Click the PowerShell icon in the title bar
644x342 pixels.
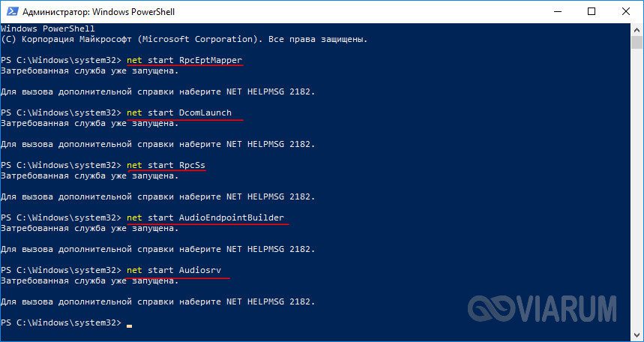(x=11, y=12)
